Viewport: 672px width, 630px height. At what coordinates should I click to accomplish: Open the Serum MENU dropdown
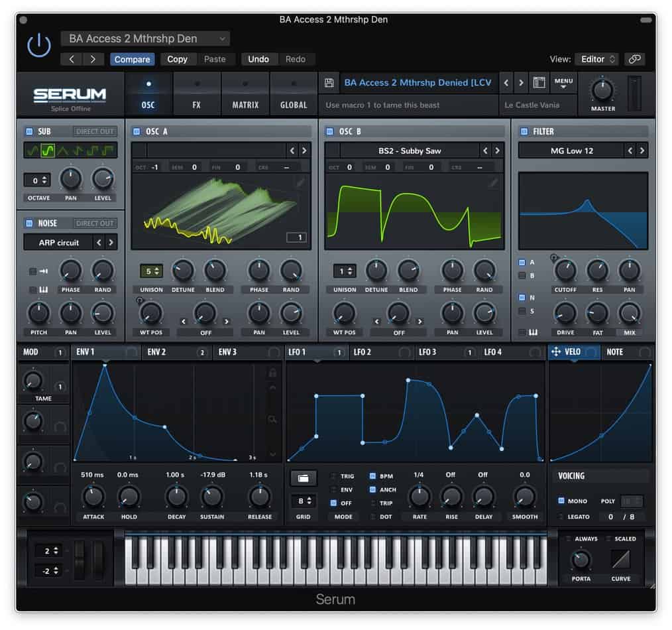click(563, 83)
